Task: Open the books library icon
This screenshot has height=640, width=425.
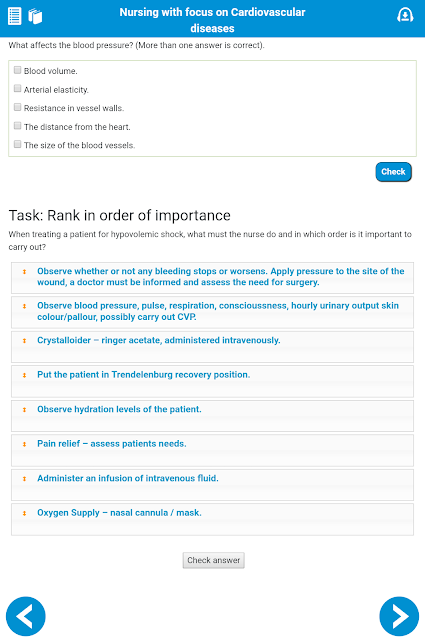Action: 35,16
